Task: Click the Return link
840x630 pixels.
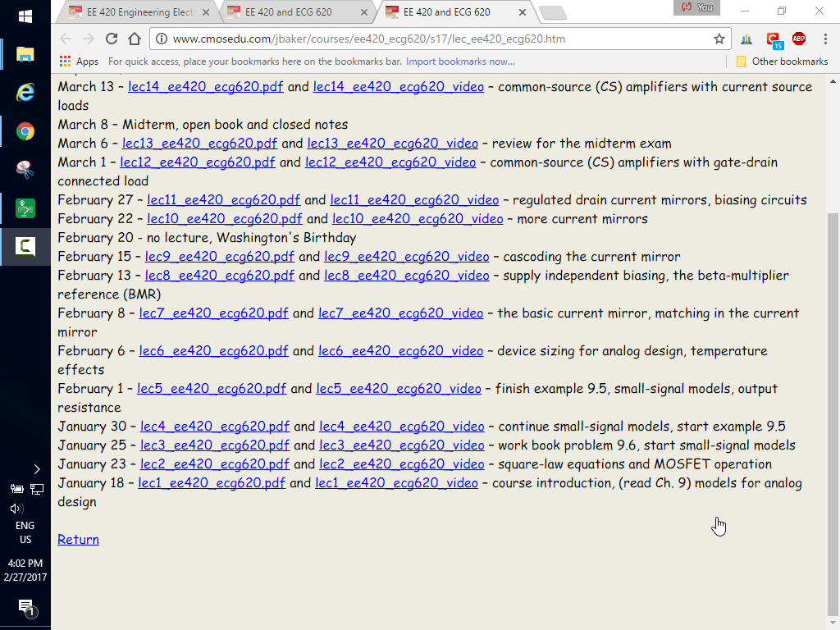Action: pyautogui.click(x=78, y=540)
